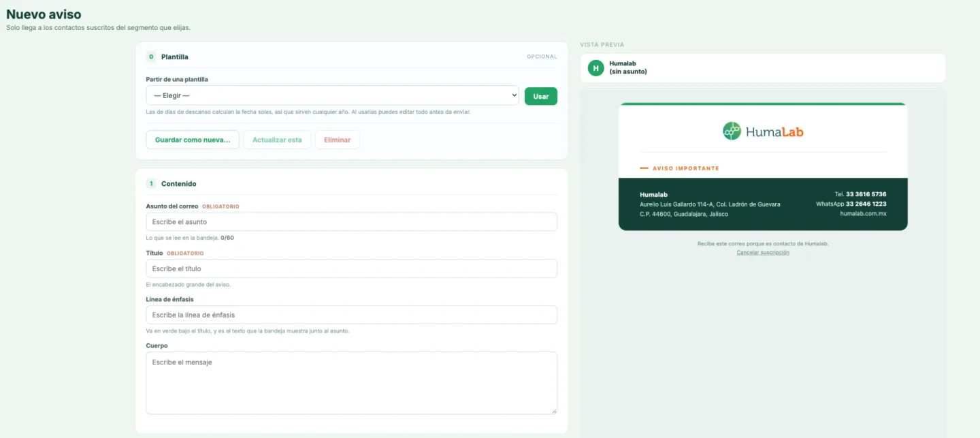
Task: Click 'humalab.com.mx' in the email footer
Action: click(x=864, y=214)
